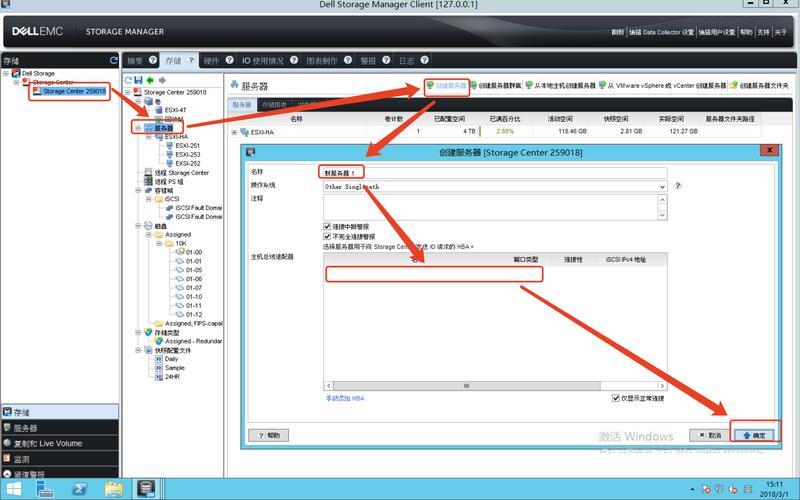This screenshot has height=500, width=800.
Task: Expand the ESXI-HA row in the server table
Action: click(234, 132)
